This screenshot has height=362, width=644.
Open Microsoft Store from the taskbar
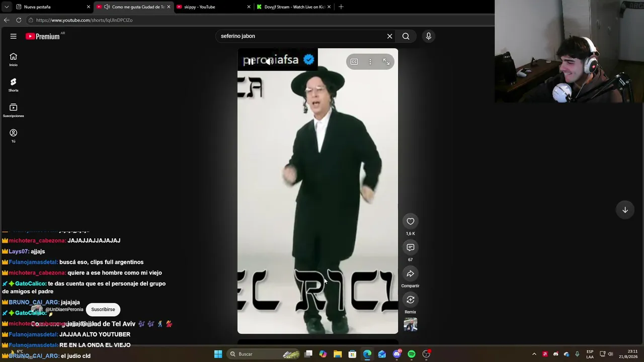pyautogui.click(x=353, y=354)
